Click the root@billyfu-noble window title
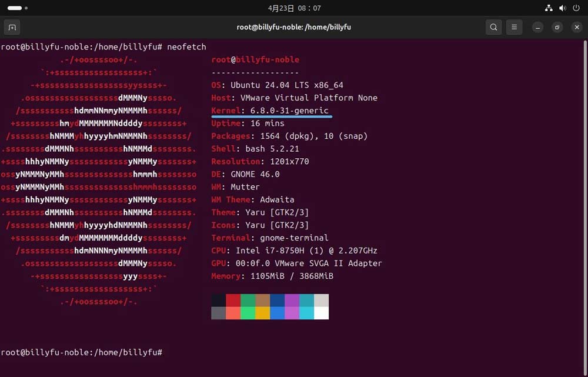This screenshot has height=377, width=588. [293, 27]
